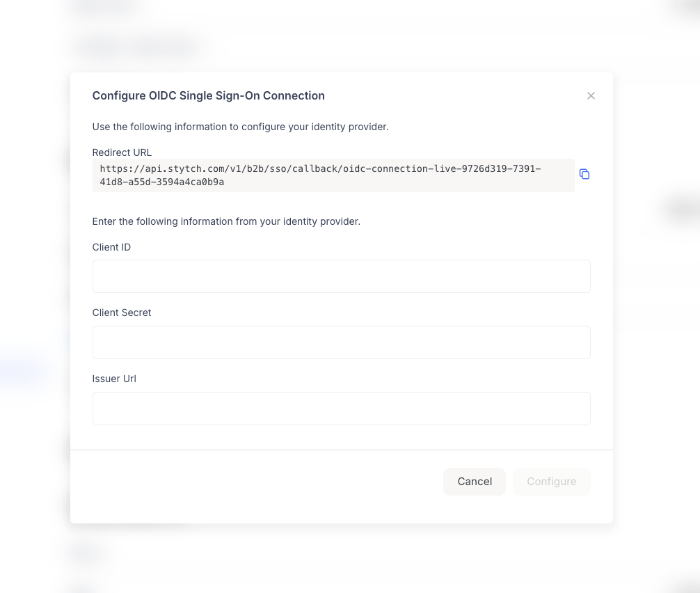Click the copy-to-clipboard icon beside the URL

584,174
